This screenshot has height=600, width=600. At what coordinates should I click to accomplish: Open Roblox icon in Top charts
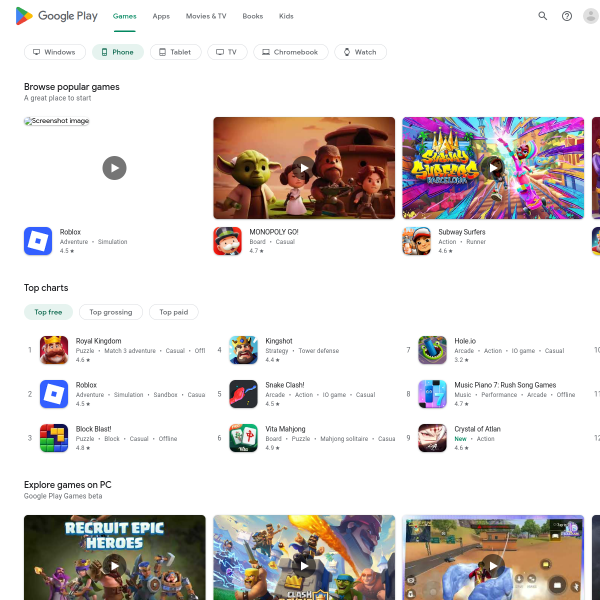[54, 394]
